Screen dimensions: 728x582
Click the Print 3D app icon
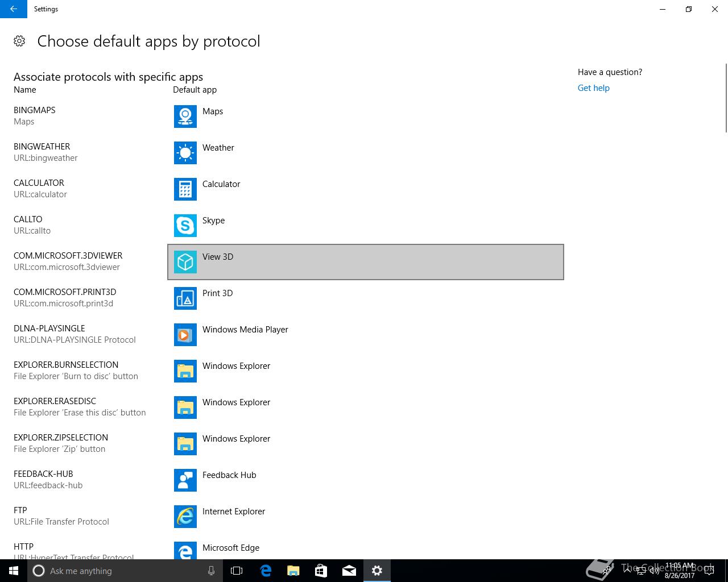[185, 298]
